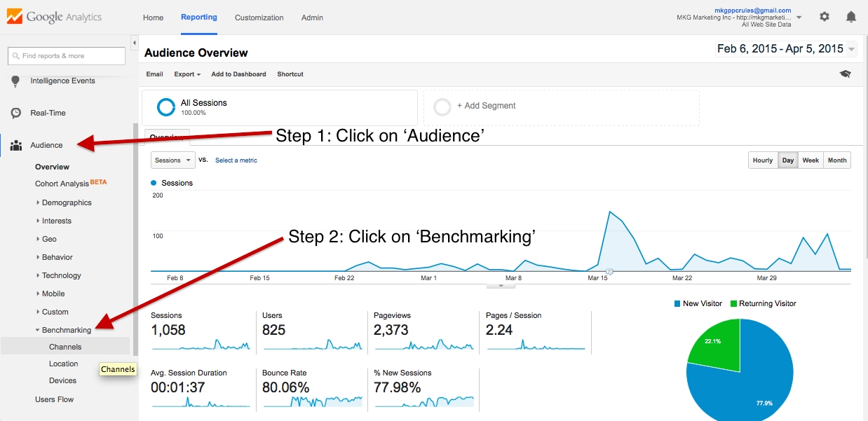Switch graph to Month view
868x421 pixels.
pyautogui.click(x=837, y=160)
